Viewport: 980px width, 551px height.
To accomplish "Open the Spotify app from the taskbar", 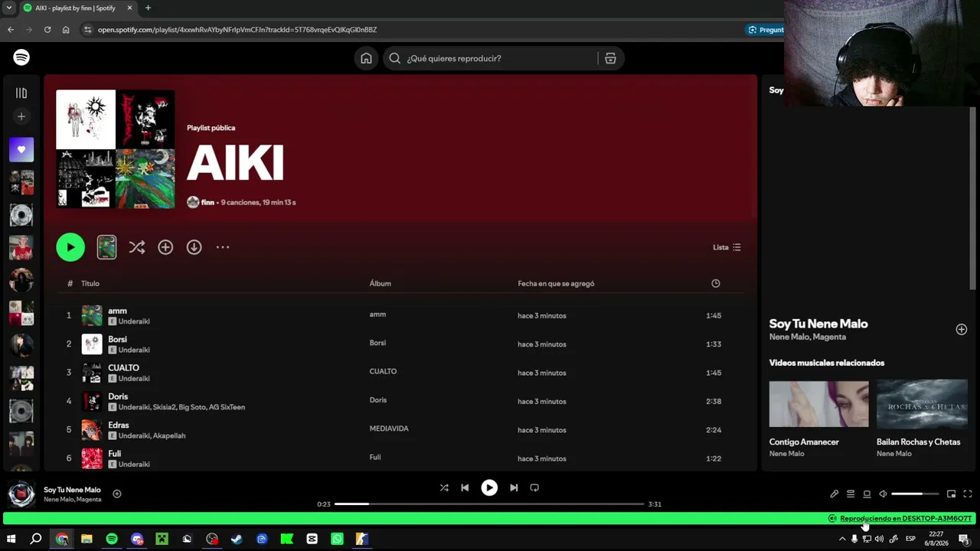I will 112,539.
